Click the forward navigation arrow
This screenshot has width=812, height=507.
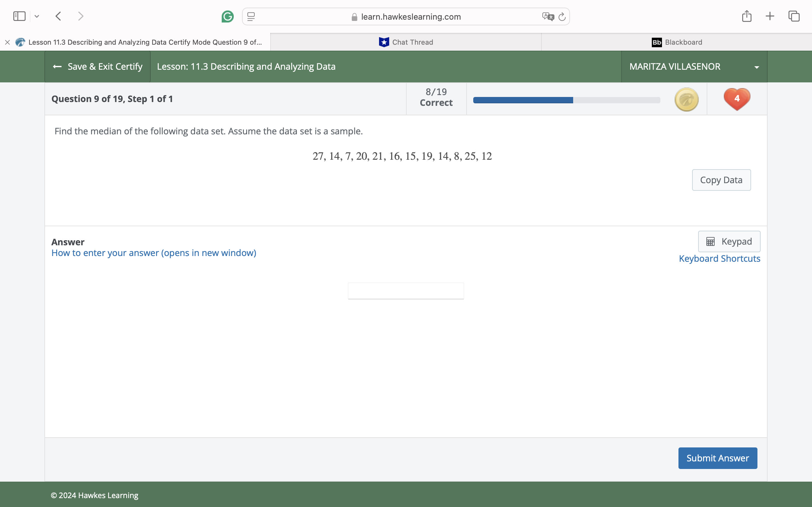tap(80, 16)
